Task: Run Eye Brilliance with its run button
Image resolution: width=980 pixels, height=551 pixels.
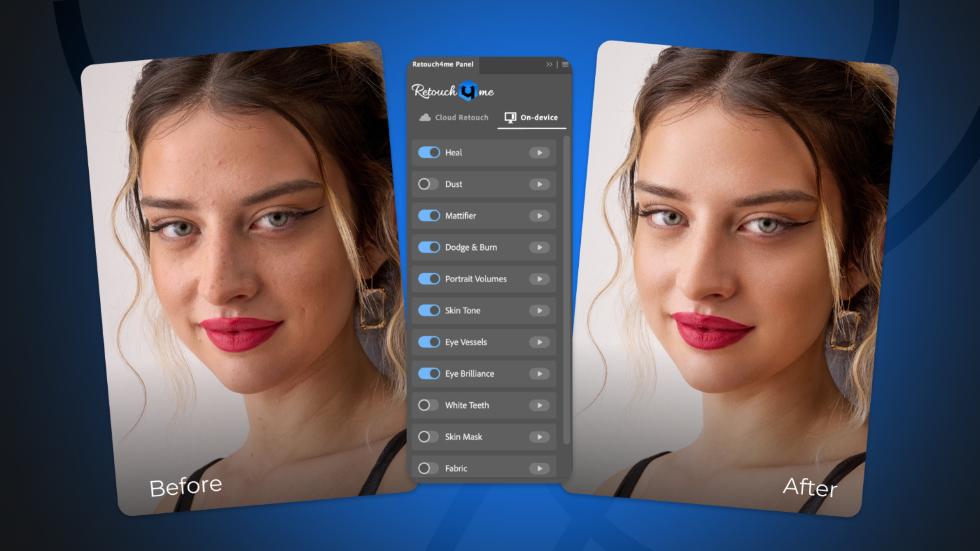Action: pos(539,373)
